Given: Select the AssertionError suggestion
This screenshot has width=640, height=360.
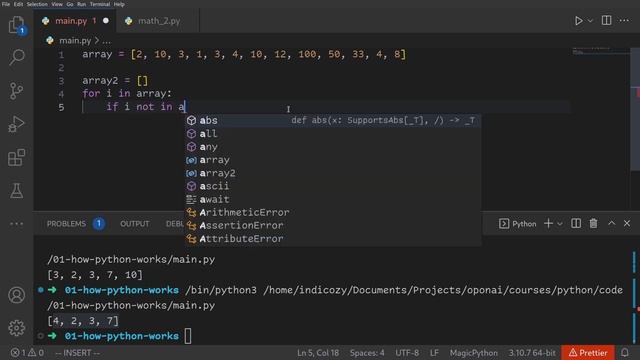Looking at the screenshot, I should pos(332,225).
